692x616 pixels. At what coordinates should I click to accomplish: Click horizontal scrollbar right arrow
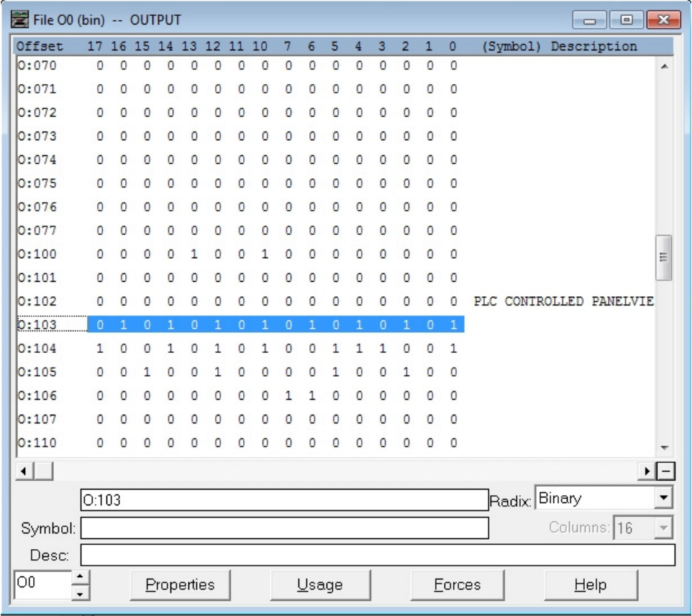647,471
